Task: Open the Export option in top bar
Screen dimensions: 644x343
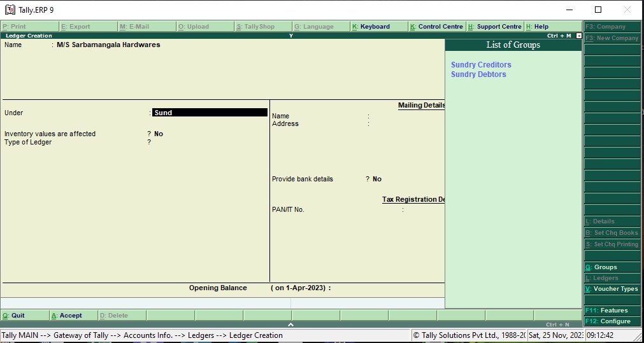Action: 89,27
